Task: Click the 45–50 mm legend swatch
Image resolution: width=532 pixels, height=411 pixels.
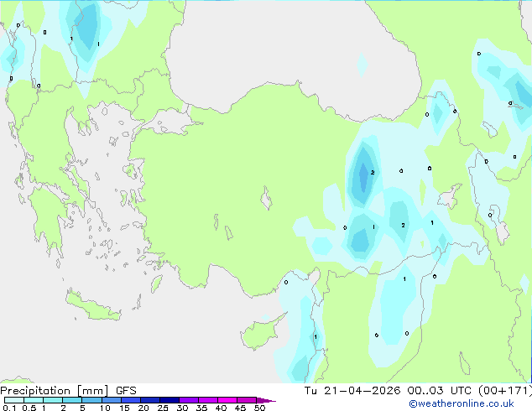Action: click(x=247, y=400)
